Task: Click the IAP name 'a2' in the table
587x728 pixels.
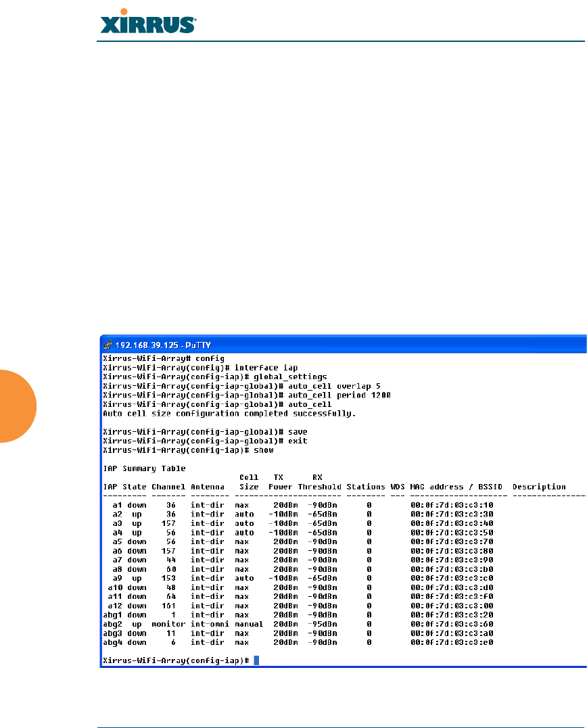Action: click(117, 514)
